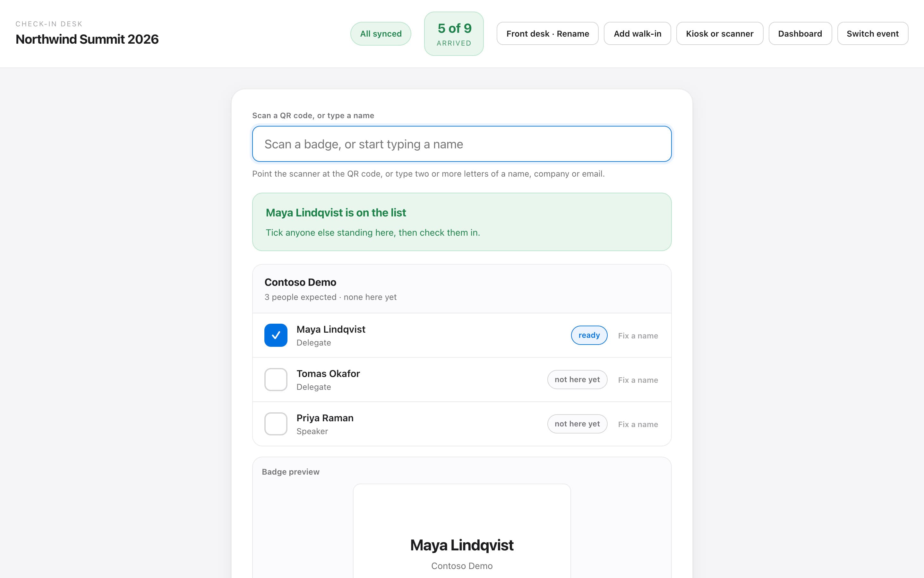924x578 pixels.
Task: Tick the Priya Raman checkbox
Action: (x=276, y=424)
